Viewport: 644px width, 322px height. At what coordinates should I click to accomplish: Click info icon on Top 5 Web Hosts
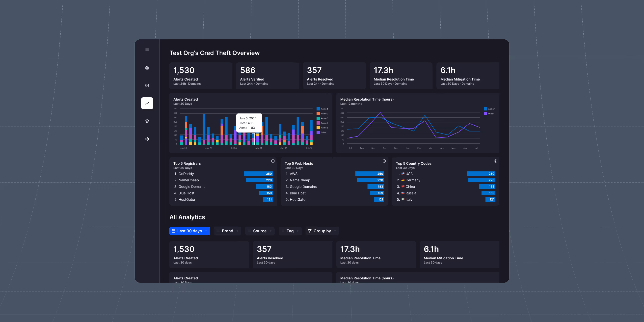pos(384,161)
